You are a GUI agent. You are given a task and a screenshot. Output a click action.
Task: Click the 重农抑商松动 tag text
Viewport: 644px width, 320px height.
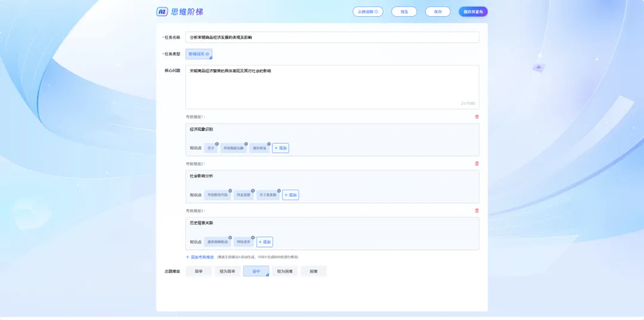(217, 242)
